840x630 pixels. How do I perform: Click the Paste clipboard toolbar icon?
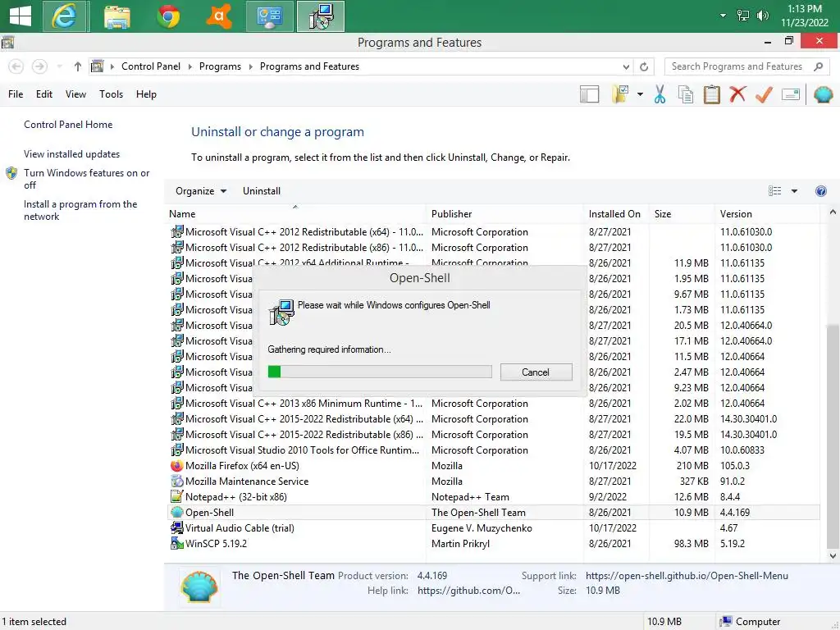(711, 94)
